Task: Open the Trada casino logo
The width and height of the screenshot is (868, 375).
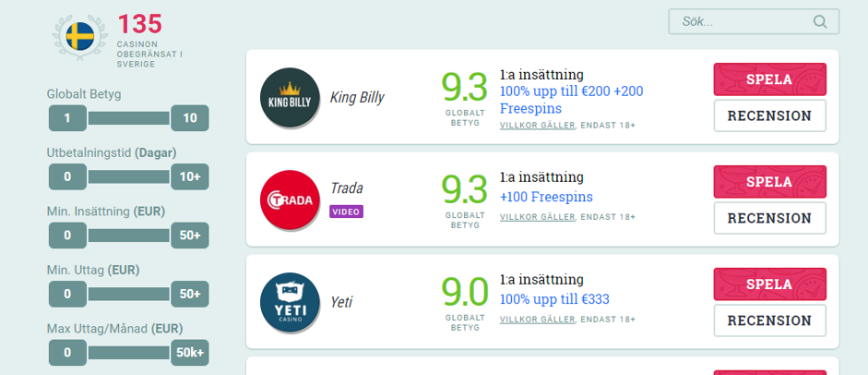Action: [x=290, y=200]
